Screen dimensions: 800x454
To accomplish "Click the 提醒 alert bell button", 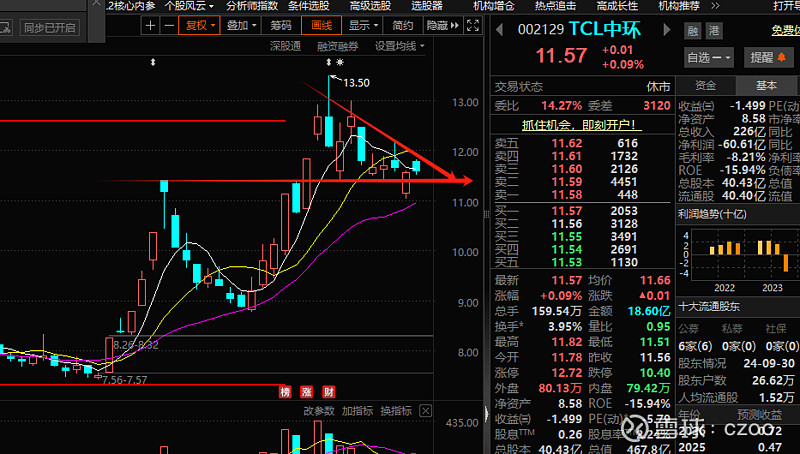I will tap(768, 58).
